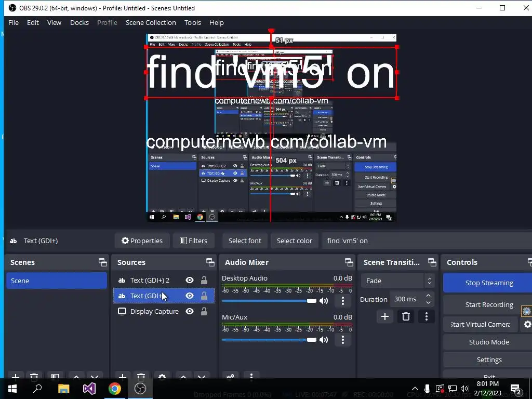Open File Explorer from the taskbar
Image resolution: width=532 pixels, height=399 pixels.
point(63,389)
